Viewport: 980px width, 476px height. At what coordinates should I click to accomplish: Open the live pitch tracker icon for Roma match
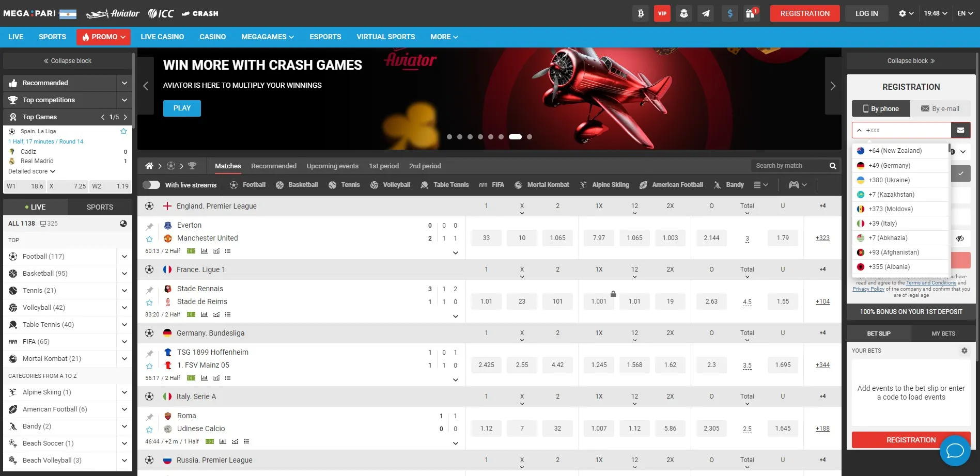[x=210, y=441]
